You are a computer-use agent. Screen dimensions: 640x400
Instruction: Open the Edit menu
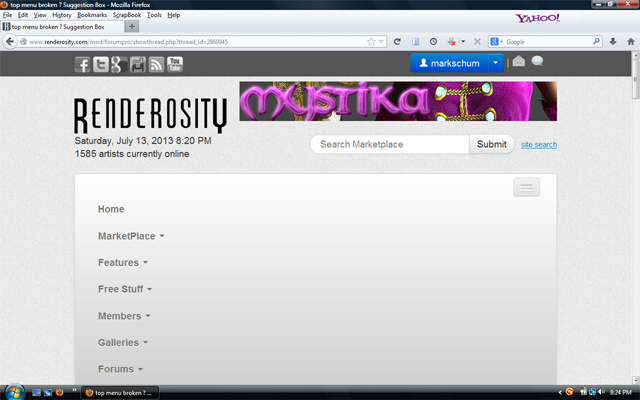coord(22,15)
